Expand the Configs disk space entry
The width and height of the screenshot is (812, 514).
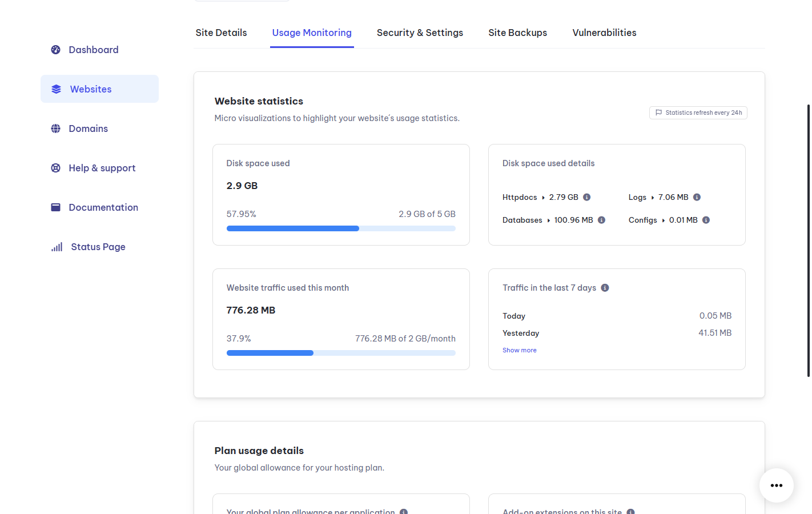click(x=664, y=220)
